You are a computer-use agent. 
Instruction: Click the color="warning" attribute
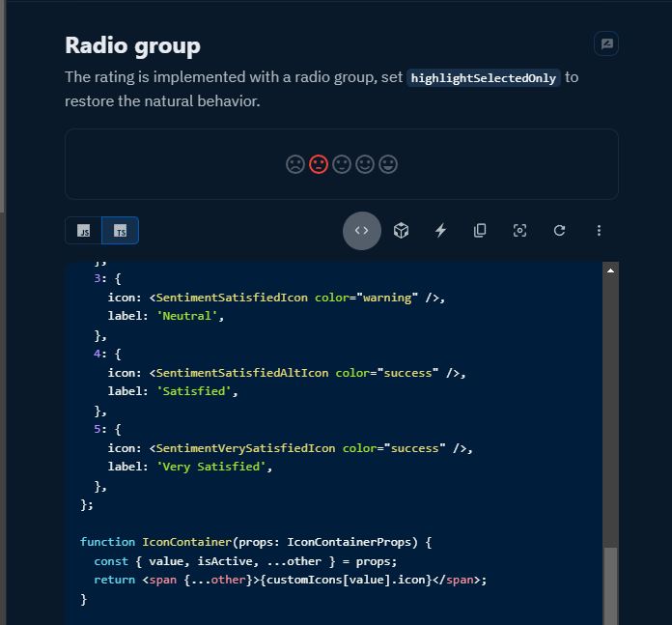367,298
